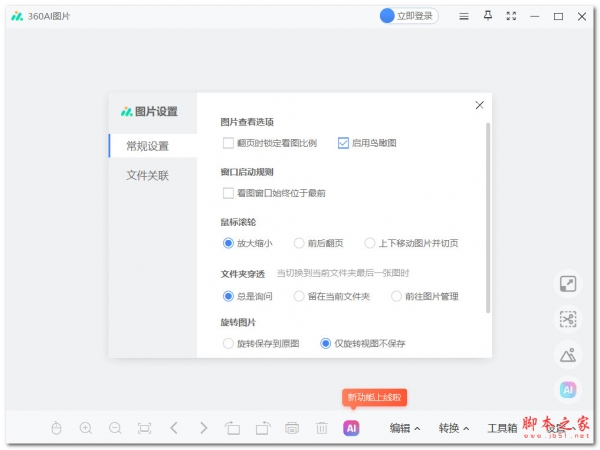Screen dimensions: 600x450
Task: Select 放大缩小 mouse wheel option
Action: (x=228, y=243)
